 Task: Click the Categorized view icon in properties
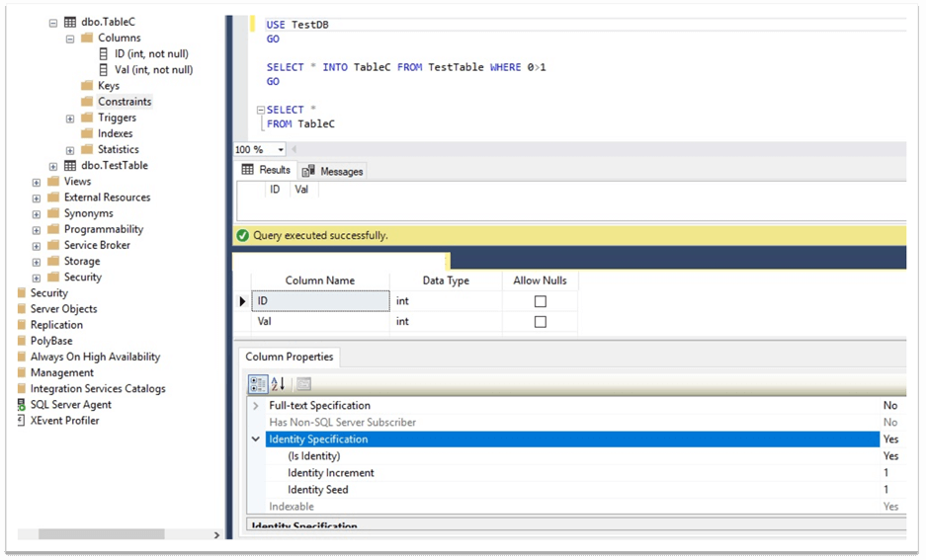tap(258, 384)
